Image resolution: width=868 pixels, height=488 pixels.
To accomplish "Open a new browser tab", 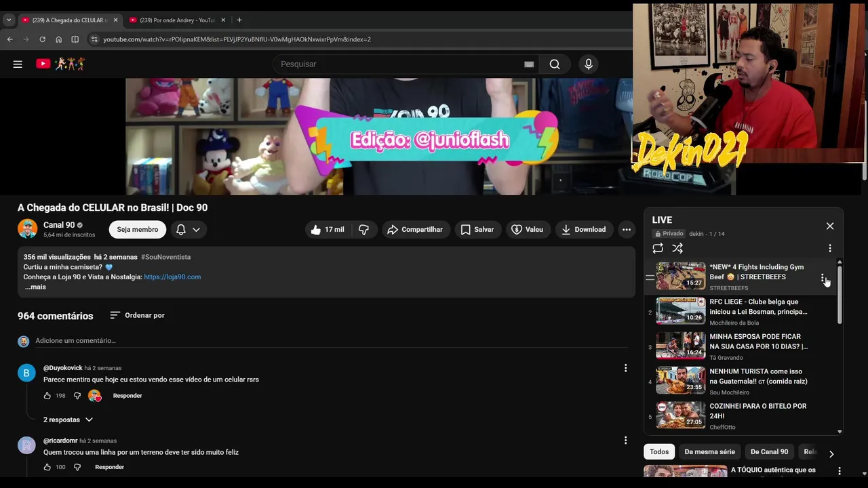I will click(239, 20).
